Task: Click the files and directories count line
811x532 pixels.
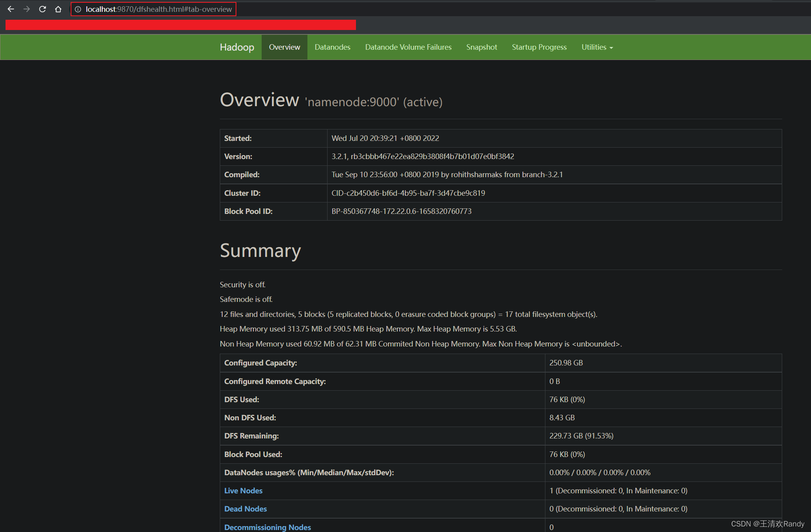Action: [408, 314]
